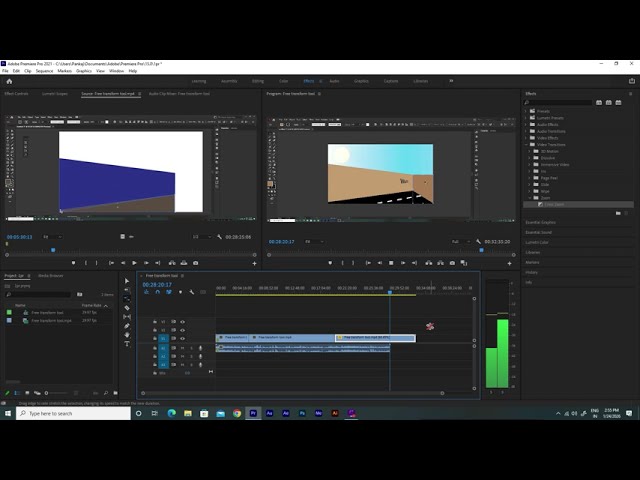Add marker in the timeline header
Image resolution: width=640 pixels, height=480 pixels.
pyautogui.click(x=180, y=292)
